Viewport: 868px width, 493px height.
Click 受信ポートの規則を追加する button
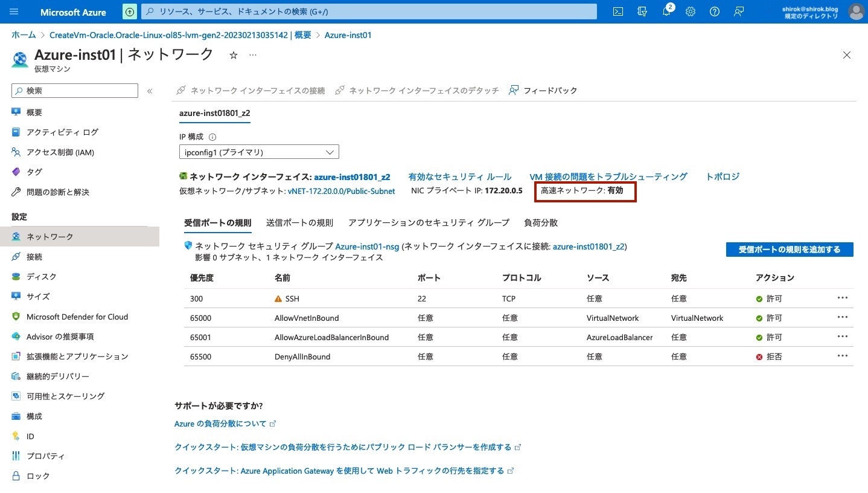[790, 250]
